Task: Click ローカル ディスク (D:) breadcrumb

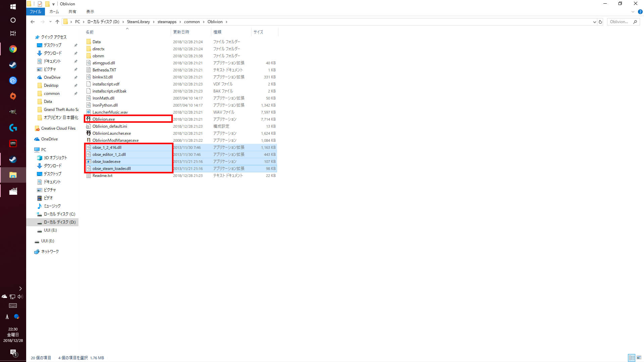Action: pyautogui.click(x=103, y=22)
